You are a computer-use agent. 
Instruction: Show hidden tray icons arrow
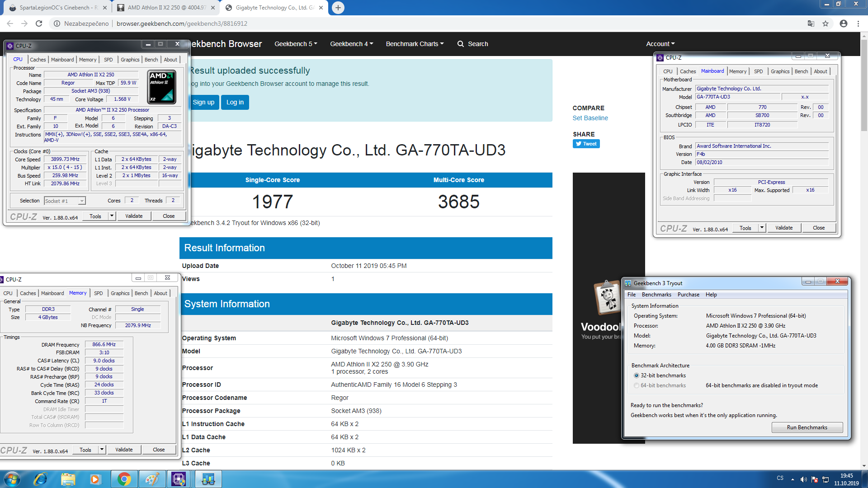click(793, 479)
